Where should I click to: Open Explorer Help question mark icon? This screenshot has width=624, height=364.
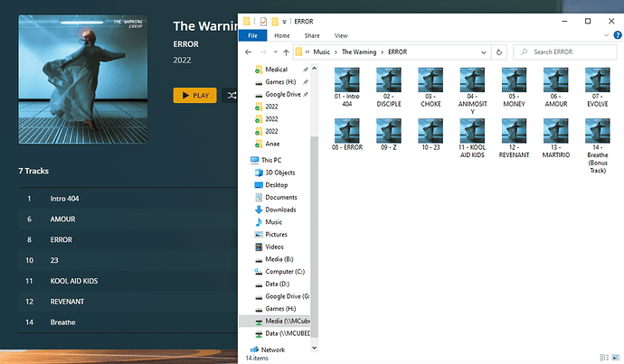tap(618, 35)
